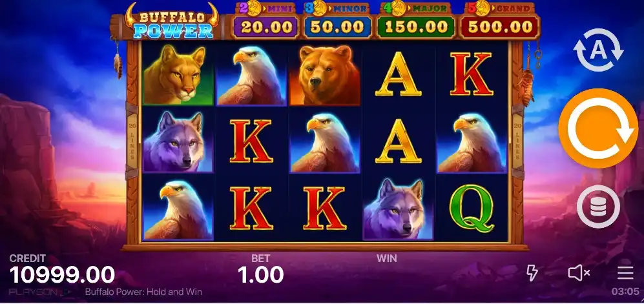
Task: Click the bet amount 1.00
Action: (261, 275)
